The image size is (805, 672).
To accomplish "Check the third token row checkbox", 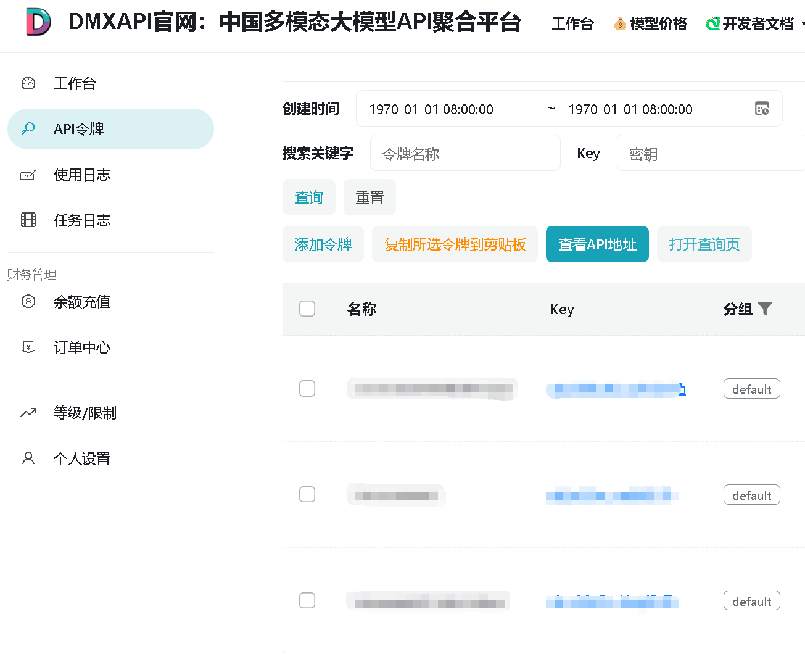I will click(x=307, y=600).
